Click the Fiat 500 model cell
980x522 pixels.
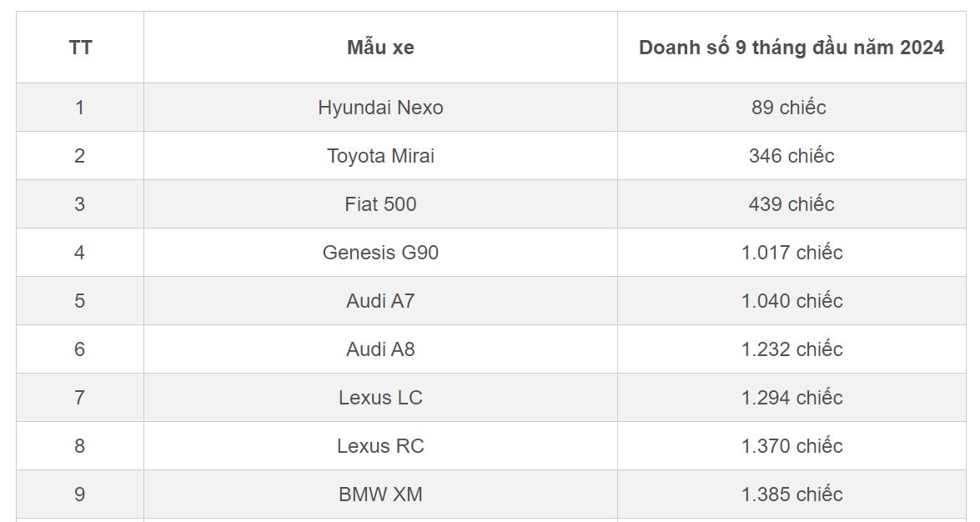(x=380, y=204)
